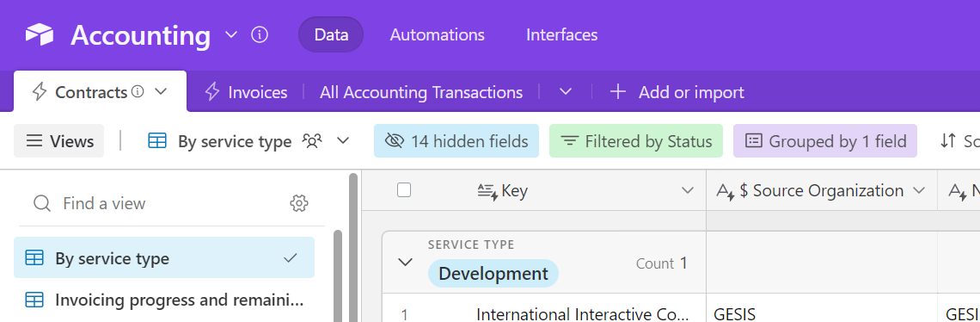Click the plus icon for Add or import
Image resolution: width=980 pixels, height=322 pixels.
pyautogui.click(x=617, y=92)
